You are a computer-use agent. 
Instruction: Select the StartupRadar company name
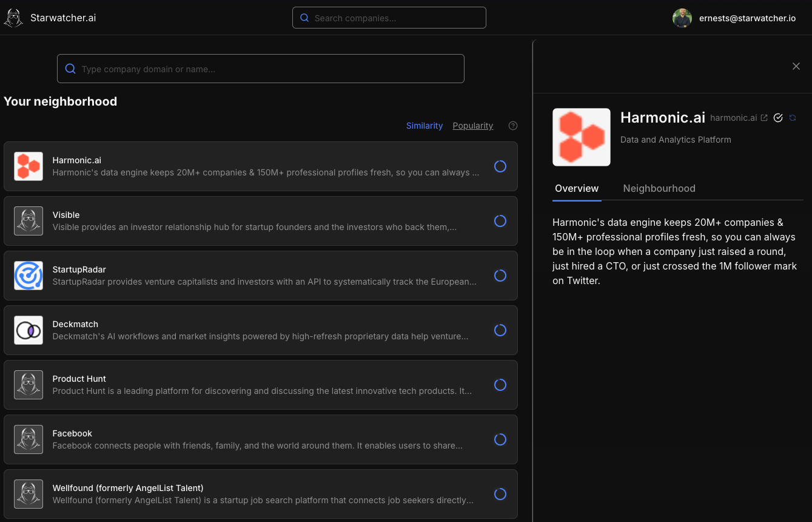tap(79, 269)
